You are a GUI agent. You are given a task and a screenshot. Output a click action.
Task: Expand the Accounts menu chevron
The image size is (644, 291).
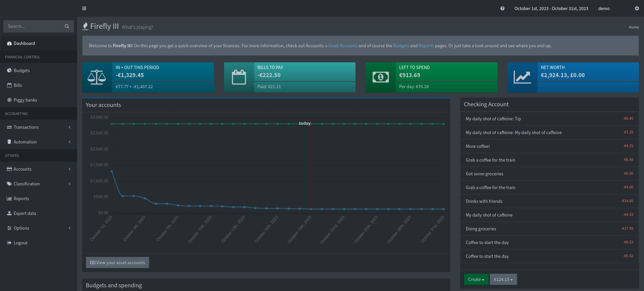point(70,169)
